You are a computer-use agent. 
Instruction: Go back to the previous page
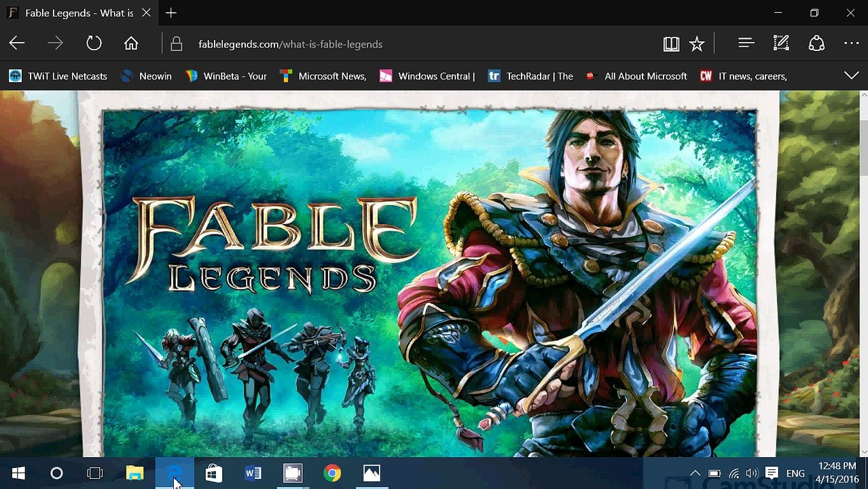pos(17,43)
